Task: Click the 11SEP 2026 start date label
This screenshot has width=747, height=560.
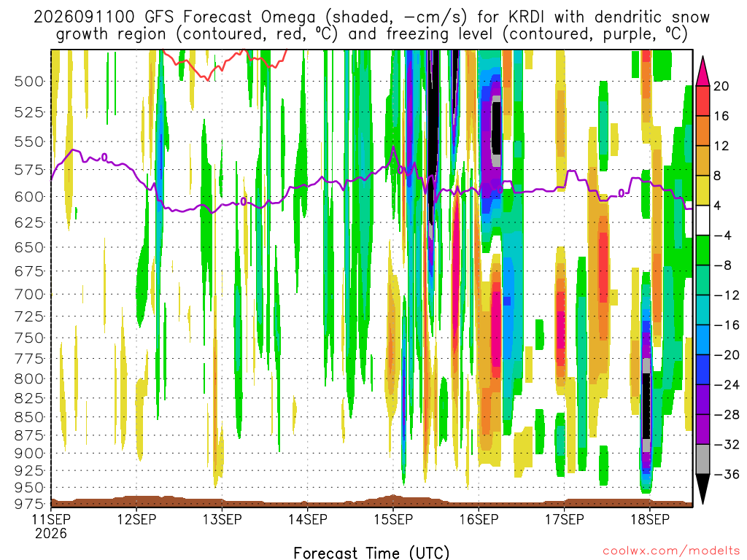Action: (51, 526)
